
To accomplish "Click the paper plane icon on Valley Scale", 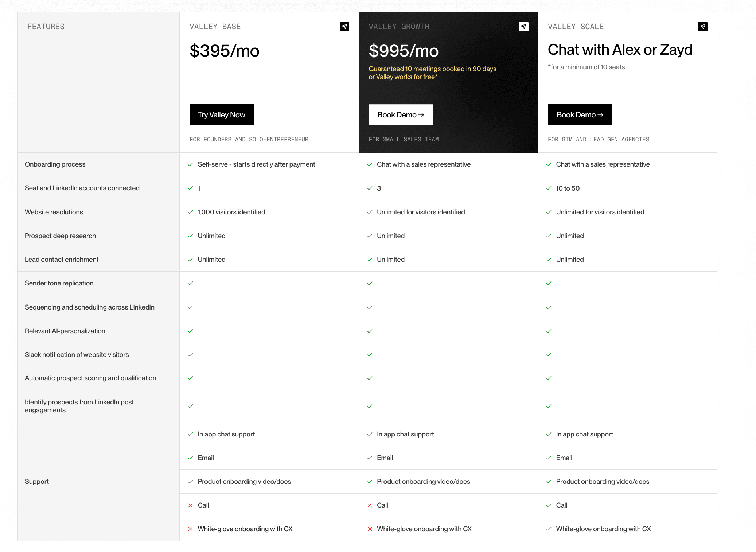I will point(702,26).
